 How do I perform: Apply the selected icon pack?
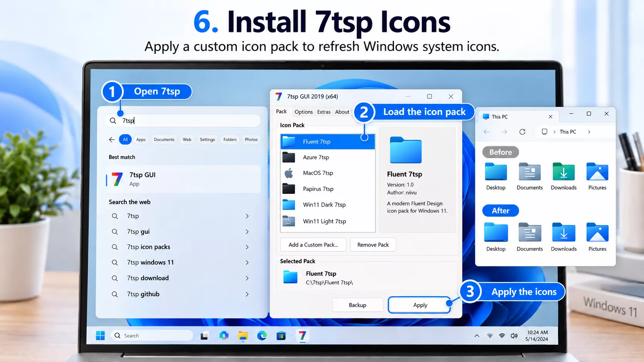pos(420,305)
